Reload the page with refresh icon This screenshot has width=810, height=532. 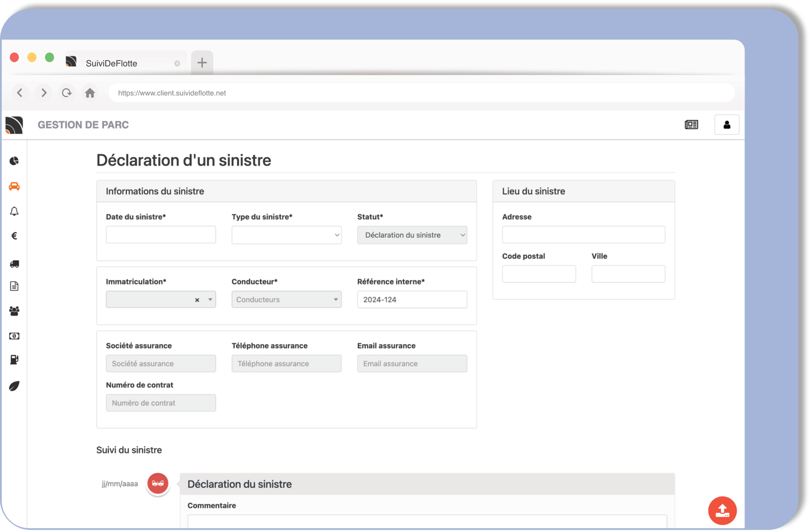(67, 93)
